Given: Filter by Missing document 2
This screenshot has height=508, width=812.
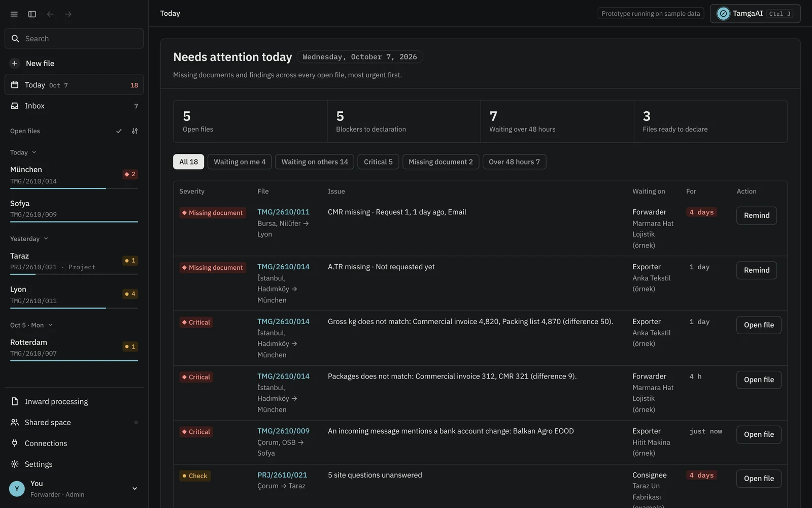Looking at the screenshot, I should pos(441,162).
